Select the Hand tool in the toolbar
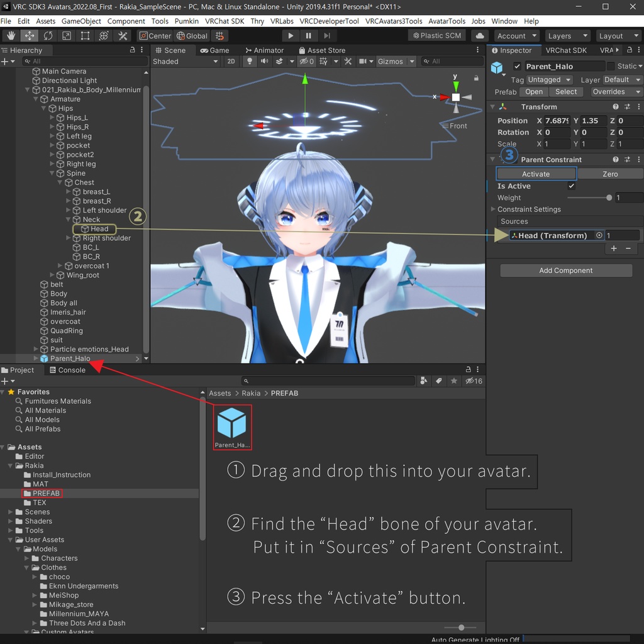 (11, 36)
